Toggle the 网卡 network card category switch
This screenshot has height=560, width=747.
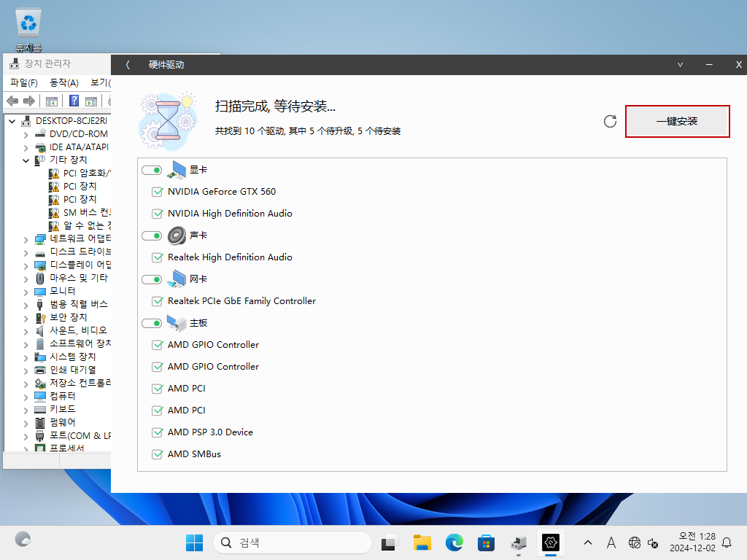tap(152, 279)
